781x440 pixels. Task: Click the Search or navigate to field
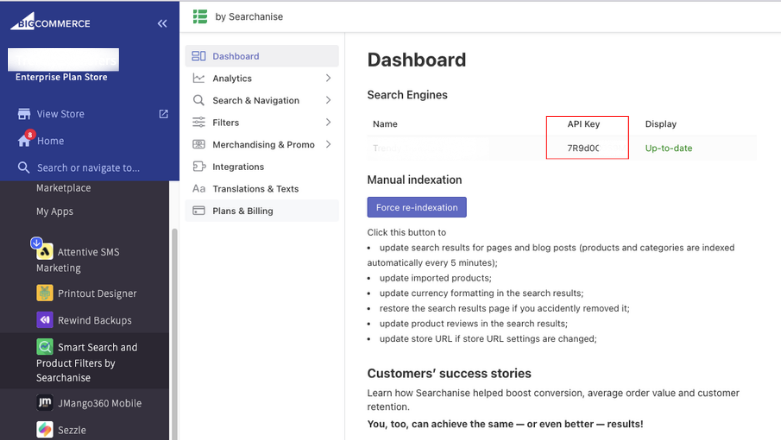(x=88, y=168)
